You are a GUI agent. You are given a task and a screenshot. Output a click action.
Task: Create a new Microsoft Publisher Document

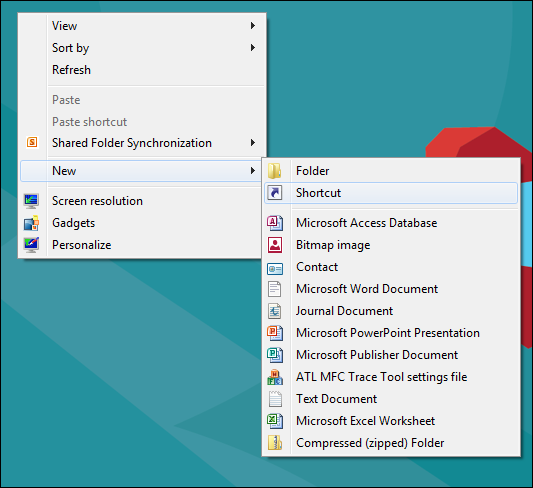pyautogui.click(x=391, y=355)
